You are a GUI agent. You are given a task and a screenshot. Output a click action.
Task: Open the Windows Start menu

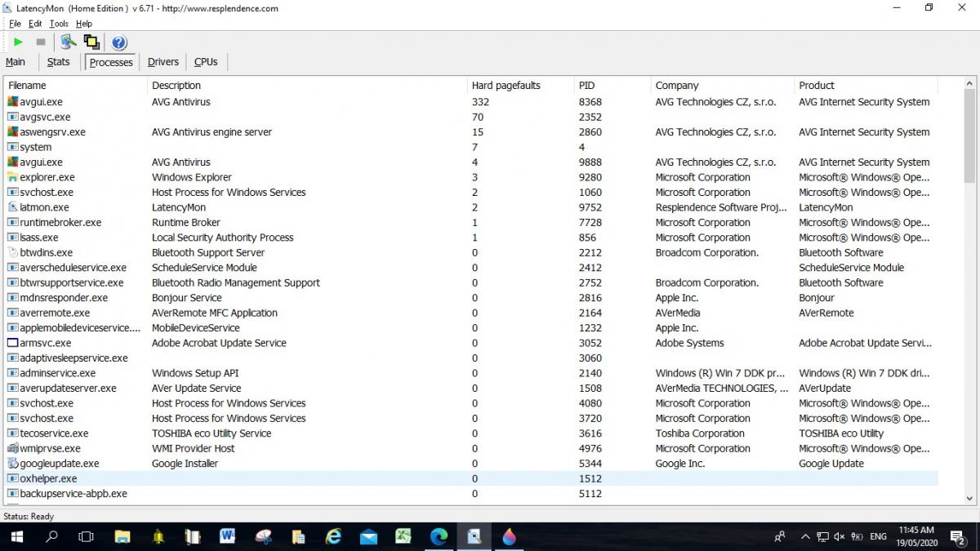point(16,536)
